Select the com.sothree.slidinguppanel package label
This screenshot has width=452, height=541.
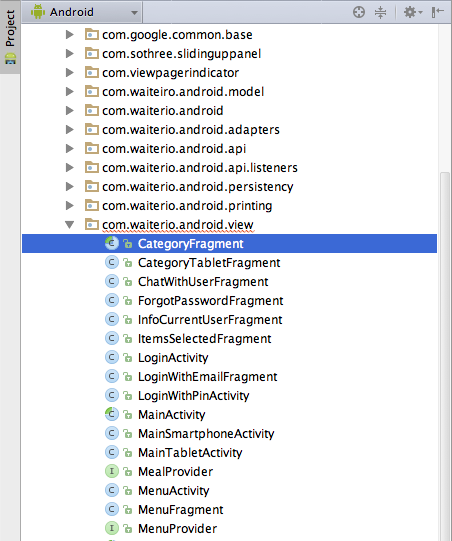(181, 54)
